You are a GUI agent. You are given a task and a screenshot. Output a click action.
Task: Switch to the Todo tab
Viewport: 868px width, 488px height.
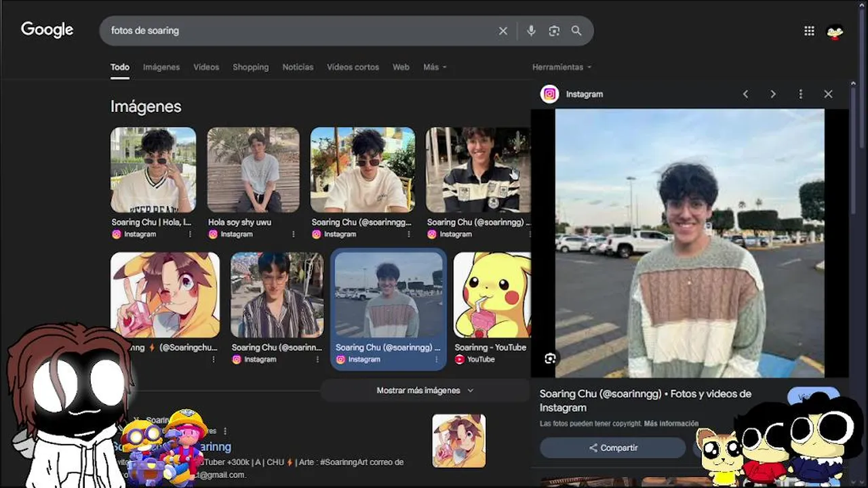(120, 67)
